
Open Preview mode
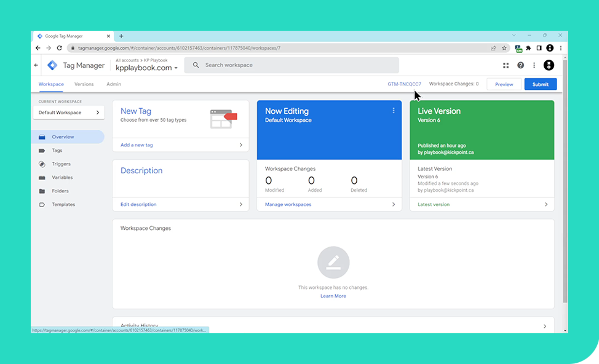coord(504,84)
